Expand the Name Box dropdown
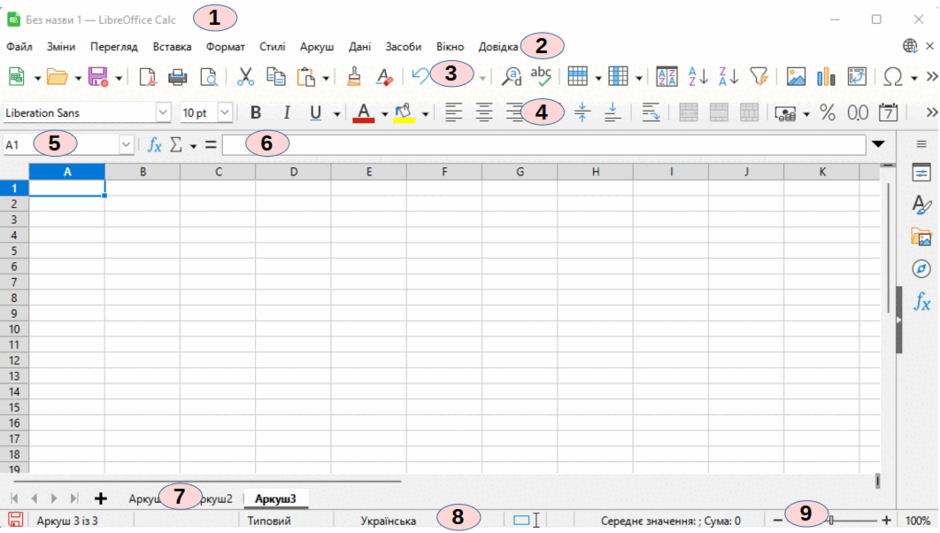The image size is (940, 533). (126, 144)
